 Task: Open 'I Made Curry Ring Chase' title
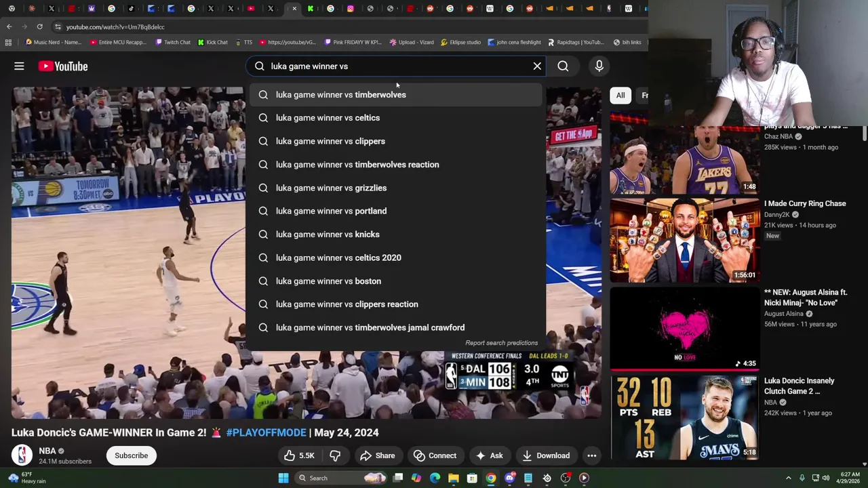pyautogui.click(x=805, y=203)
